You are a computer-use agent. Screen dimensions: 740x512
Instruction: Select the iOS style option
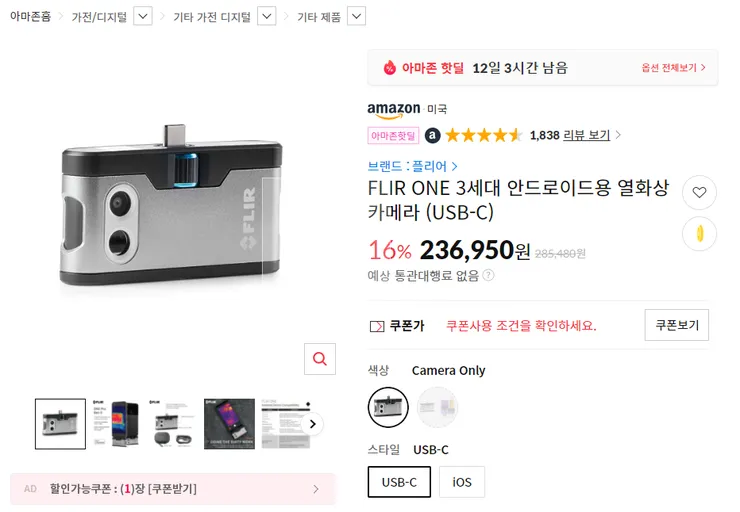[462, 482]
